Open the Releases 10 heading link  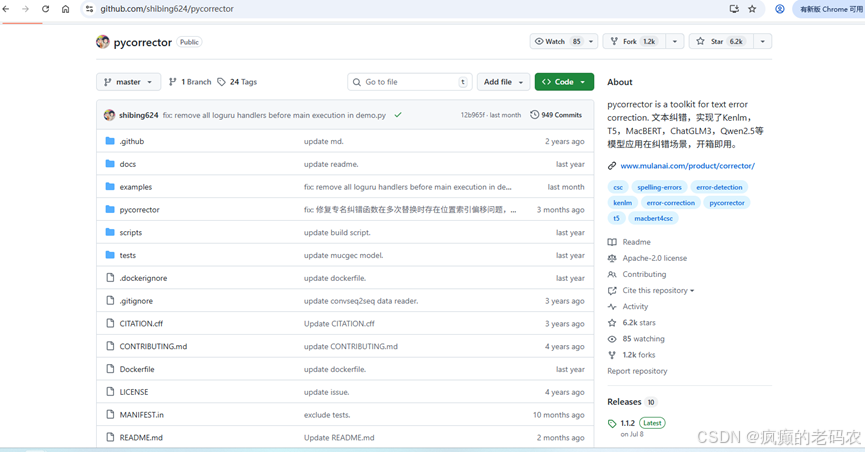[x=632, y=402]
